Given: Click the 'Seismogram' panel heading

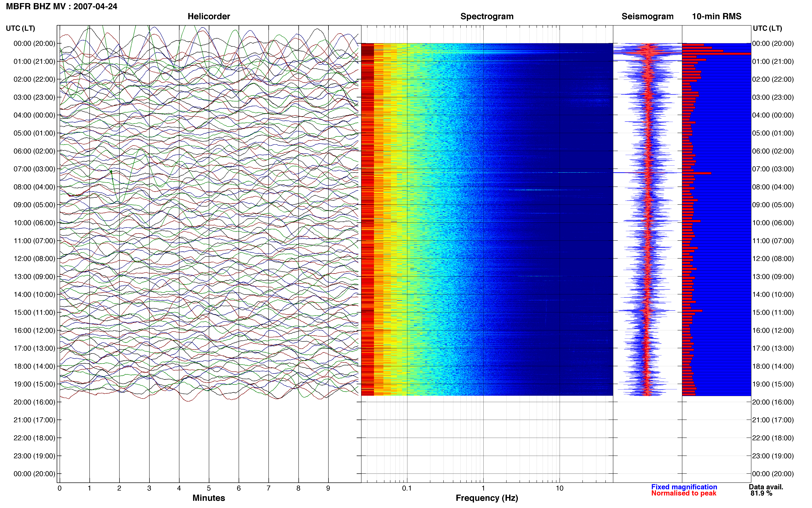Looking at the screenshot, I should click(x=648, y=16).
